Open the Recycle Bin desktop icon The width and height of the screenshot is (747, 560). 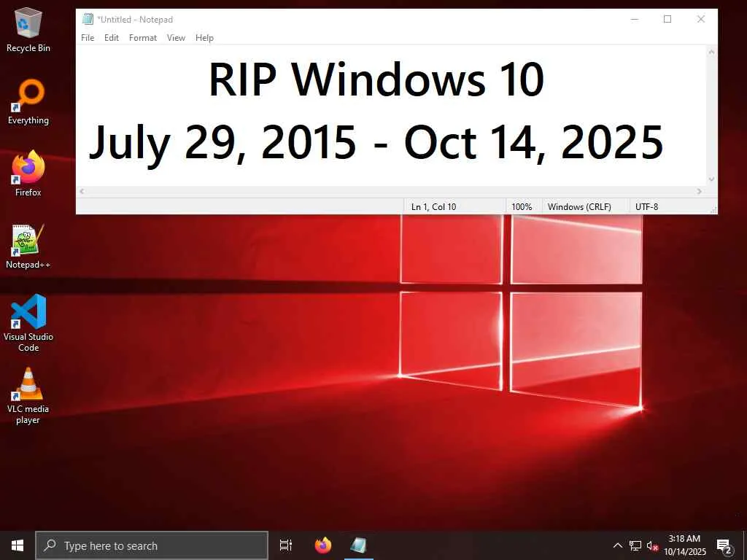(28, 29)
